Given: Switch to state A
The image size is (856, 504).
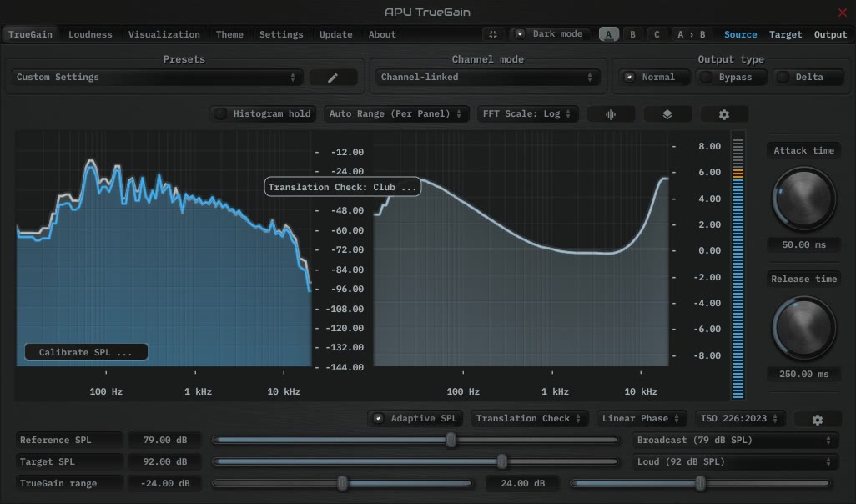Looking at the screenshot, I should [x=609, y=34].
